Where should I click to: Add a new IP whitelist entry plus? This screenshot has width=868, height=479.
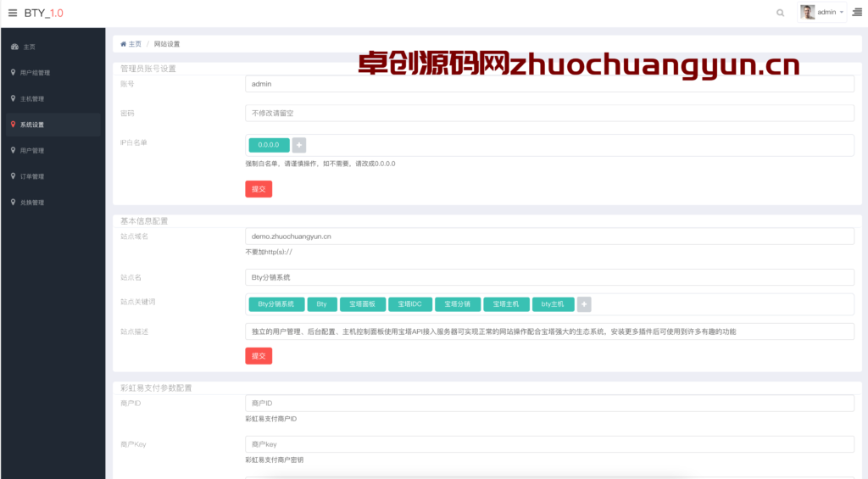299,145
